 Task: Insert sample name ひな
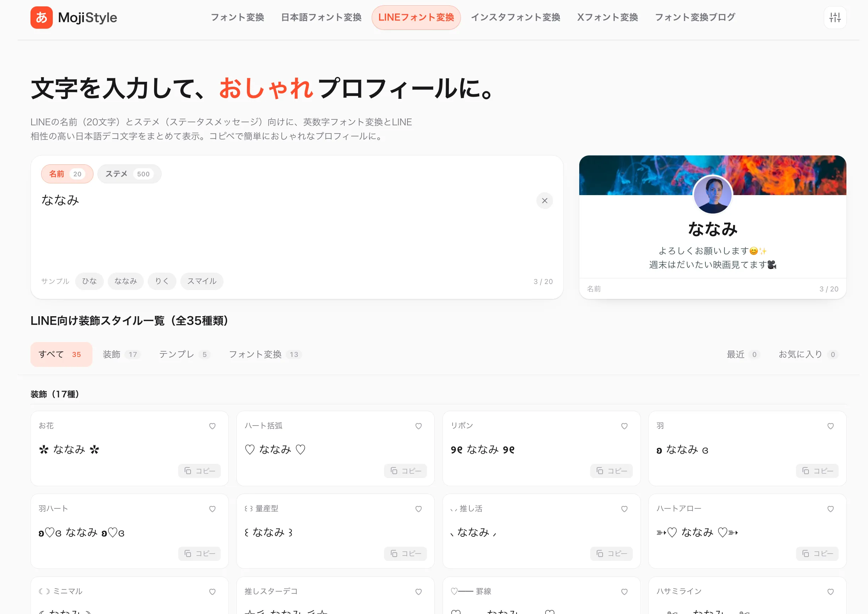pos(89,281)
